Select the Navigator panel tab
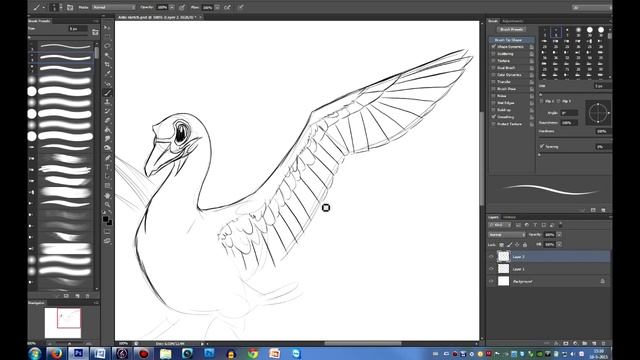 tap(36, 303)
